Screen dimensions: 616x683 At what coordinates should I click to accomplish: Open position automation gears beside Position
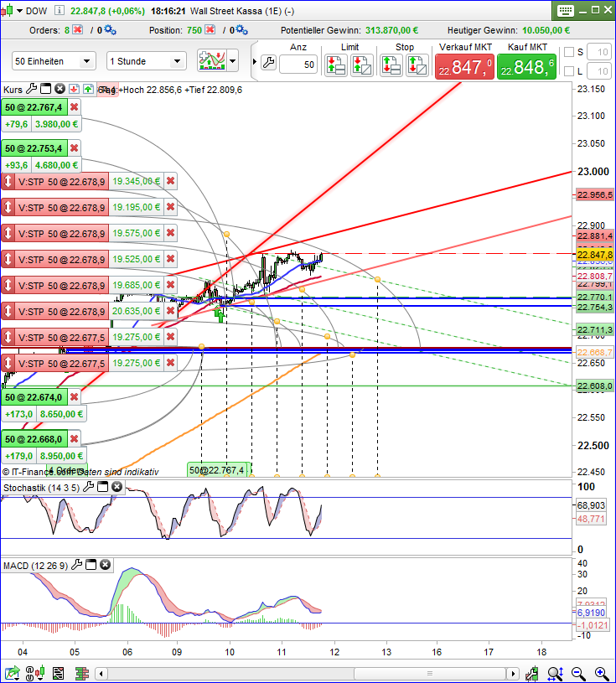[x=241, y=29]
